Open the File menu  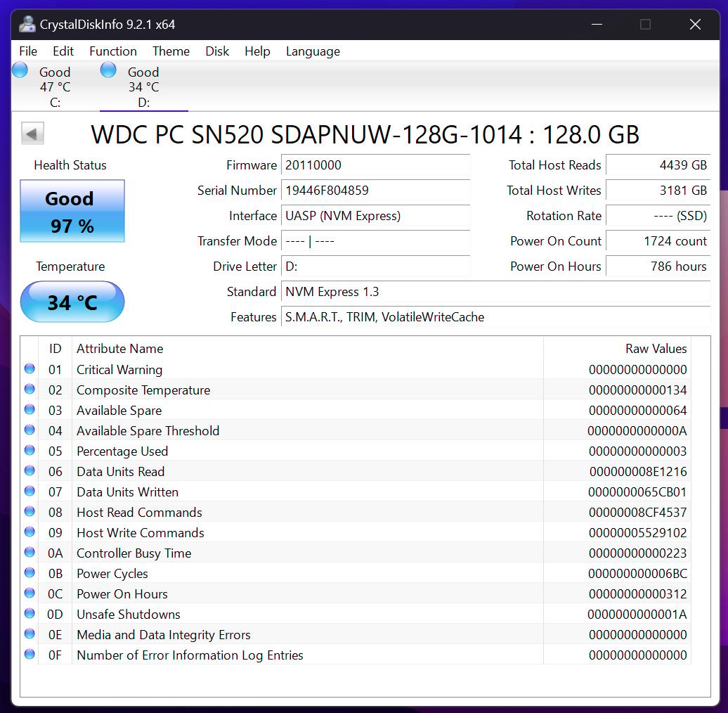tap(28, 51)
